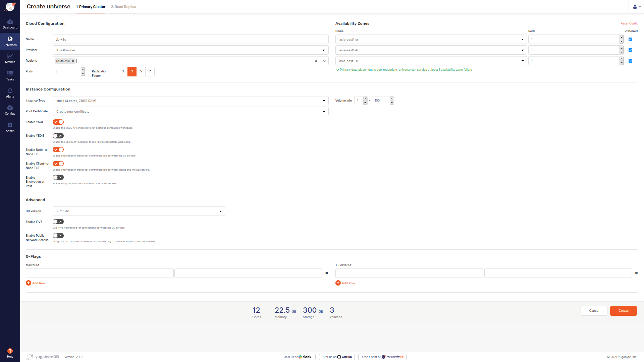
Task: Open the Alerts bell icon
Action: tap(10, 93)
